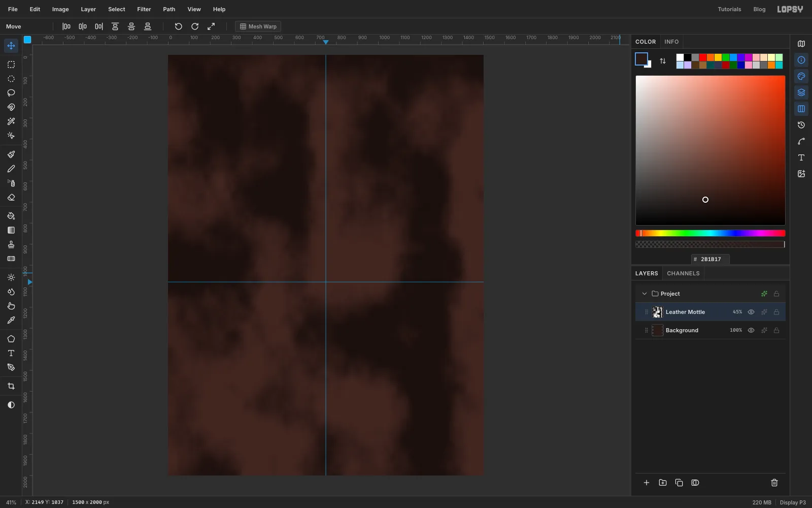Open the File menu
Image resolution: width=812 pixels, height=508 pixels.
13,9
